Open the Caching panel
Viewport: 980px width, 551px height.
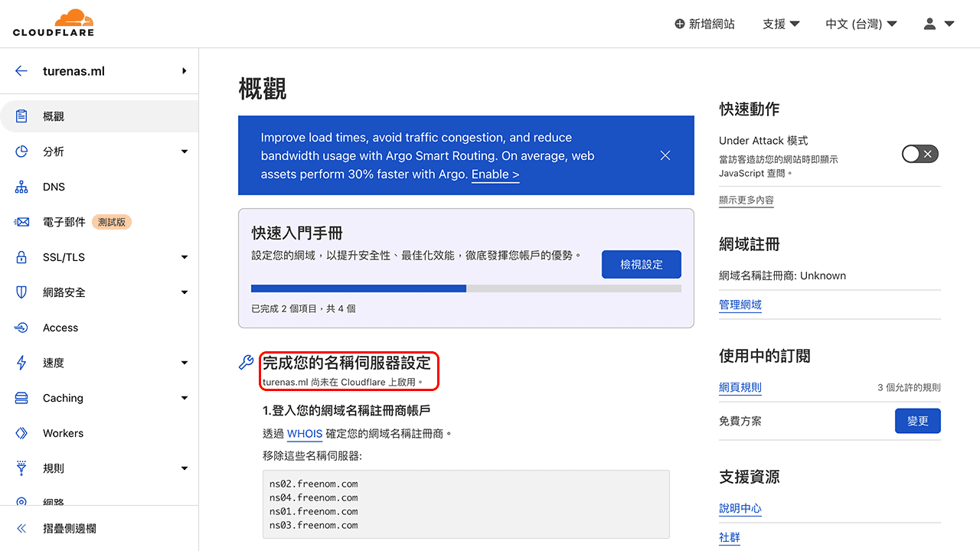[61, 397]
